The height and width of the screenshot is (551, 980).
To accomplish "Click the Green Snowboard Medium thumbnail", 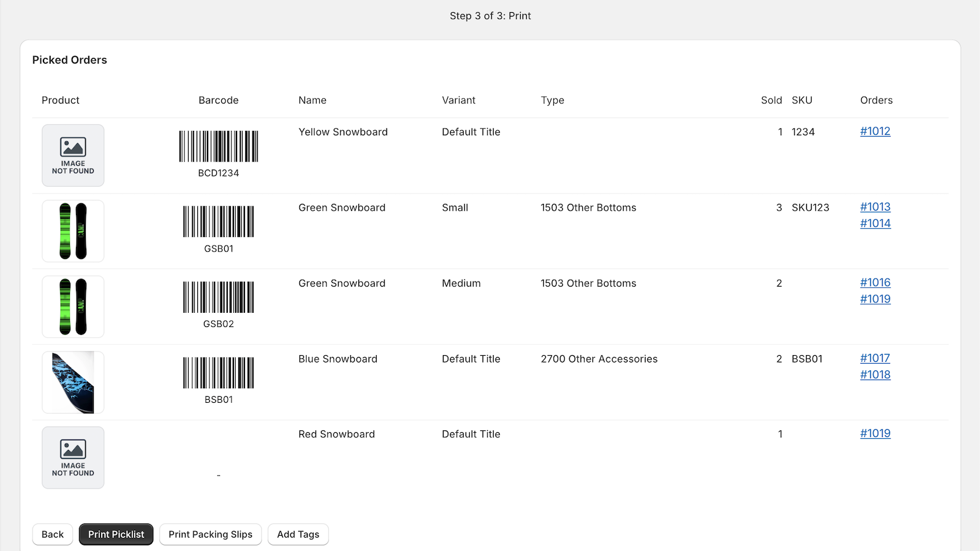I will click(73, 306).
